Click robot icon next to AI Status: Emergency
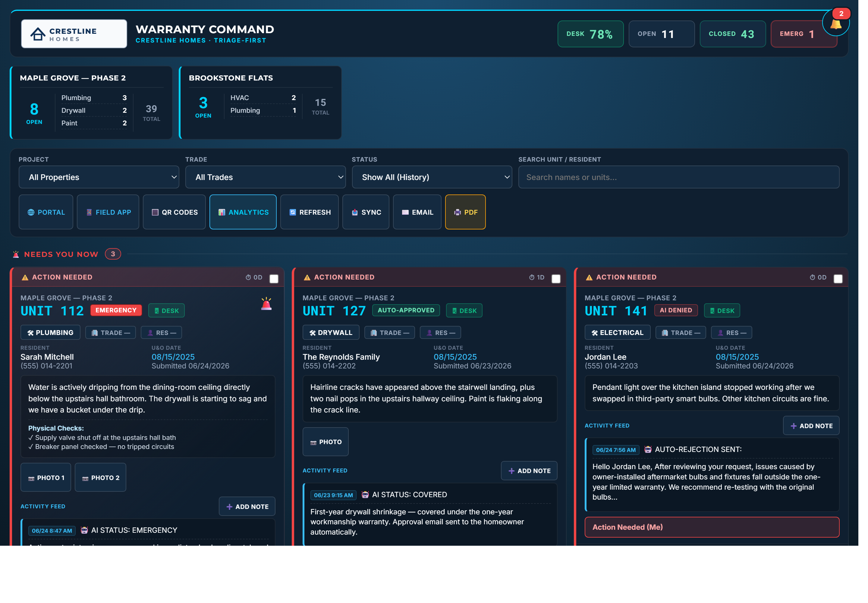This screenshot has width=868, height=603. [84, 530]
